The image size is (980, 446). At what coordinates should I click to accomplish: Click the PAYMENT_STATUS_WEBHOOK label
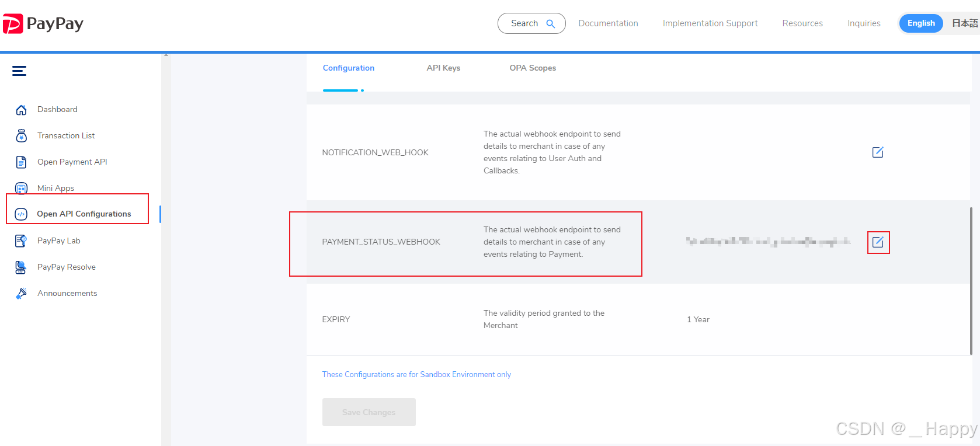pos(381,242)
